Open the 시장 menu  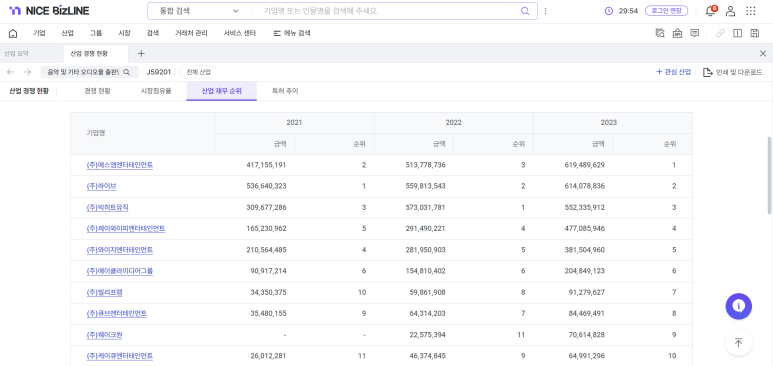point(124,34)
